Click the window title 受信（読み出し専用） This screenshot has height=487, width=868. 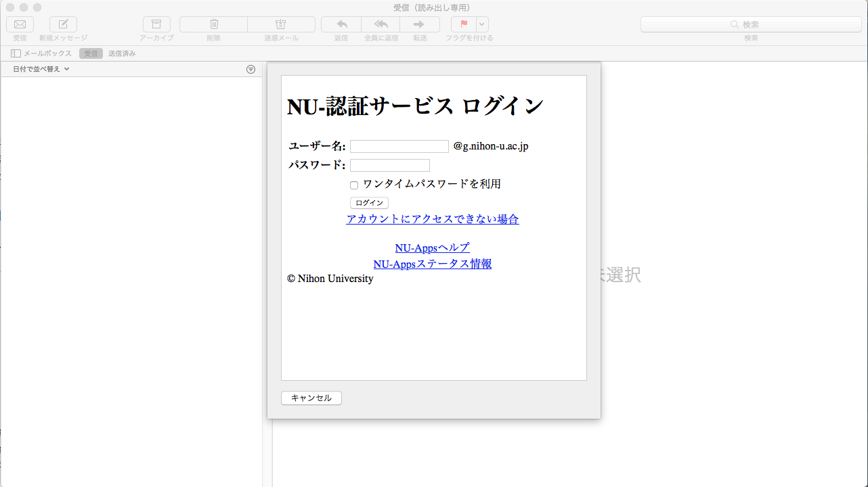pyautogui.click(x=433, y=7)
